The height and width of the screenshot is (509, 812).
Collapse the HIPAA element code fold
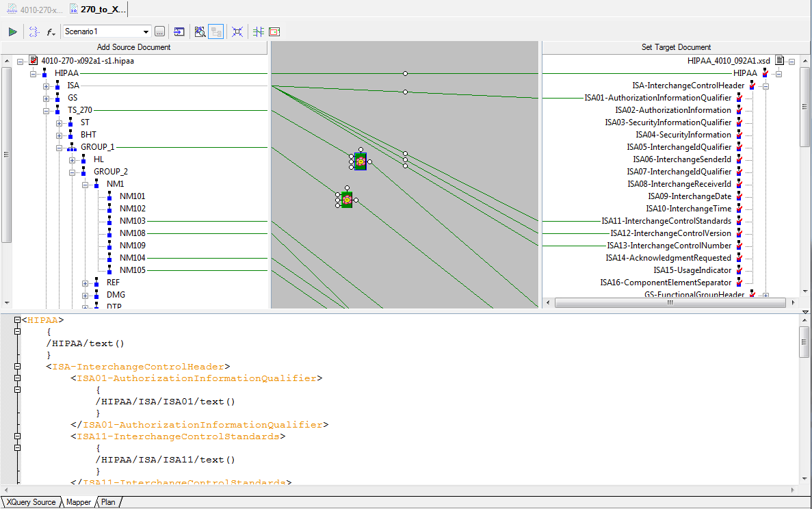point(18,320)
